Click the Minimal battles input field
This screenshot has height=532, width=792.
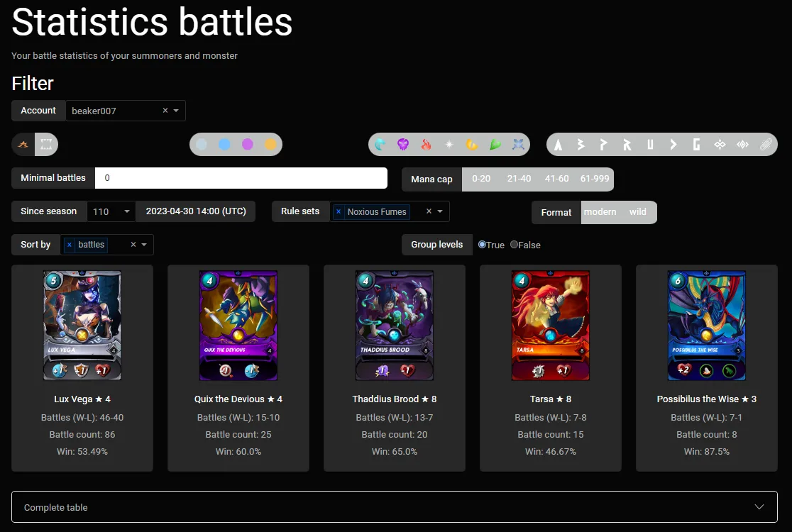[241, 178]
